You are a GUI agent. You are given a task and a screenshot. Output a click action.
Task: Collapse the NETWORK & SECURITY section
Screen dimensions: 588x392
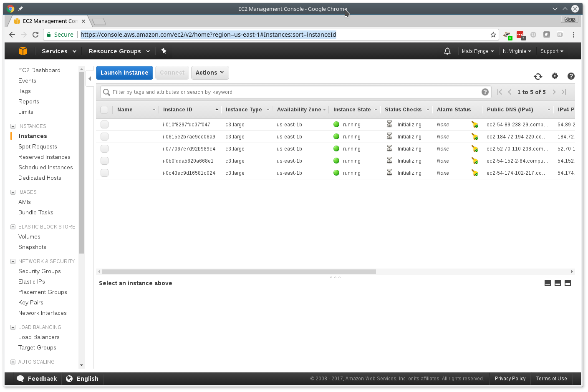click(13, 261)
